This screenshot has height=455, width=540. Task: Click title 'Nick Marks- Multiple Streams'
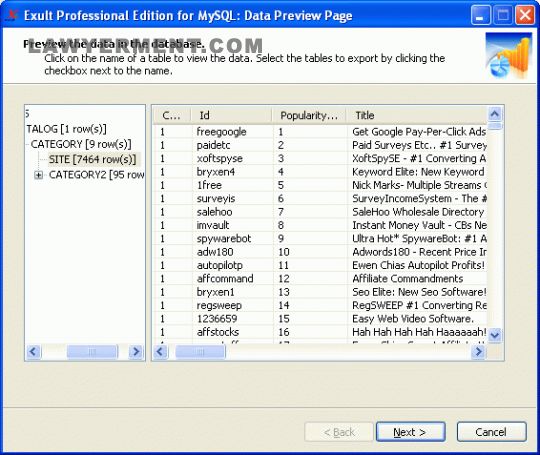coord(419,185)
